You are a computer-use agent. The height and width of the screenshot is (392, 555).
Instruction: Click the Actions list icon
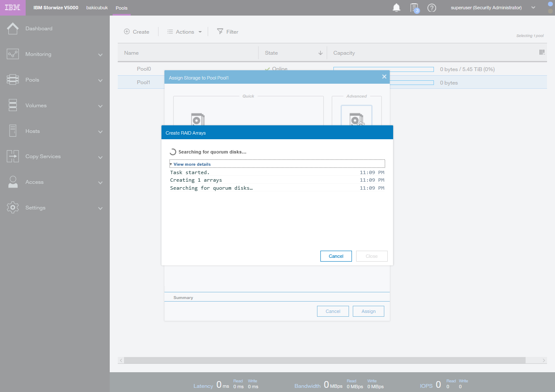point(170,32)
